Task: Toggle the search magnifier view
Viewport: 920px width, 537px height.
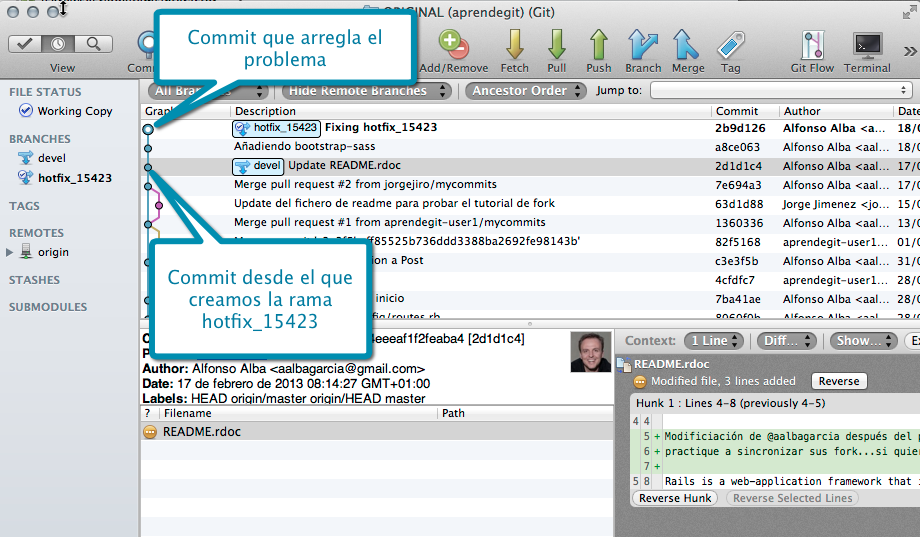Action: tap(93, 44)
